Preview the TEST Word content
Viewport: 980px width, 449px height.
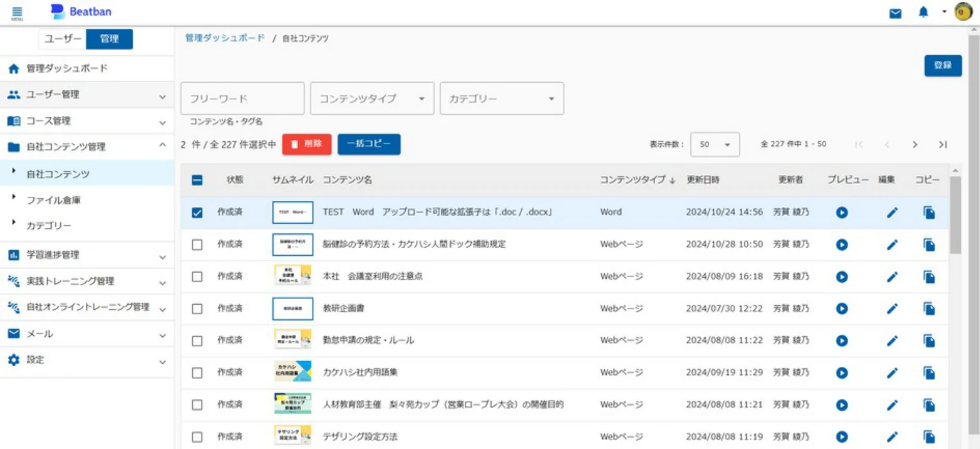(x=842, y=212)
